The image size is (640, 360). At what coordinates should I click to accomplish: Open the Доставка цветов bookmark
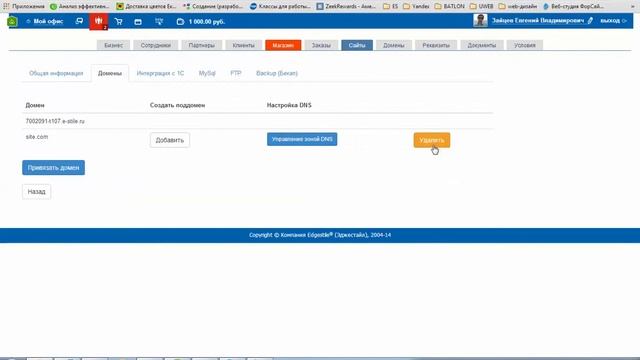click(146, 6)
